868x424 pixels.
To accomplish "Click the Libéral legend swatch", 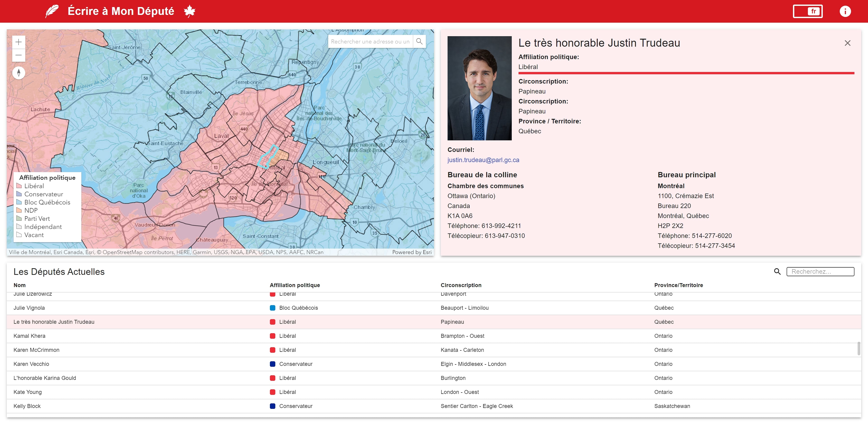I will click(x=19, y=186).
